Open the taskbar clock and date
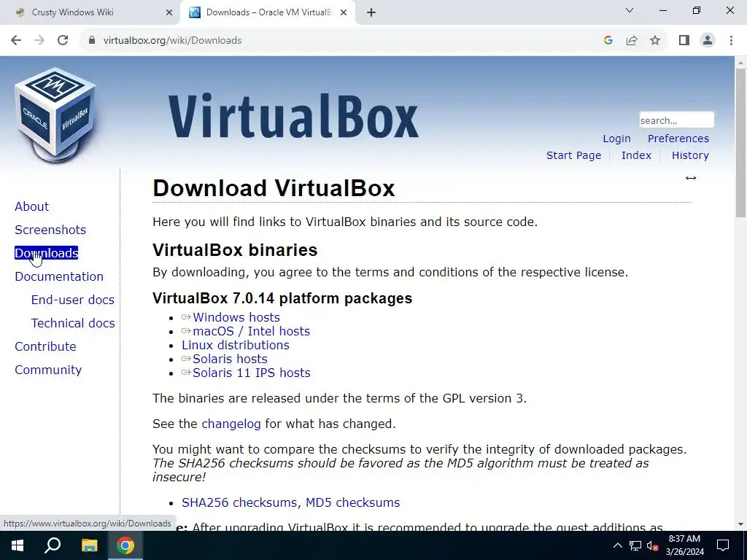The width and height of the screenshot is (747, 560). pos(684,545)
